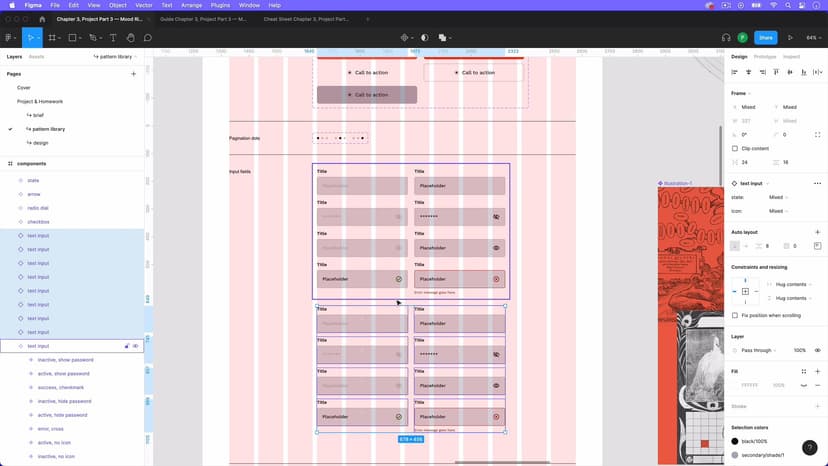This screenshot has width=828, height=466.
Task: Open the Plugins menu
Action: [220, 5]
